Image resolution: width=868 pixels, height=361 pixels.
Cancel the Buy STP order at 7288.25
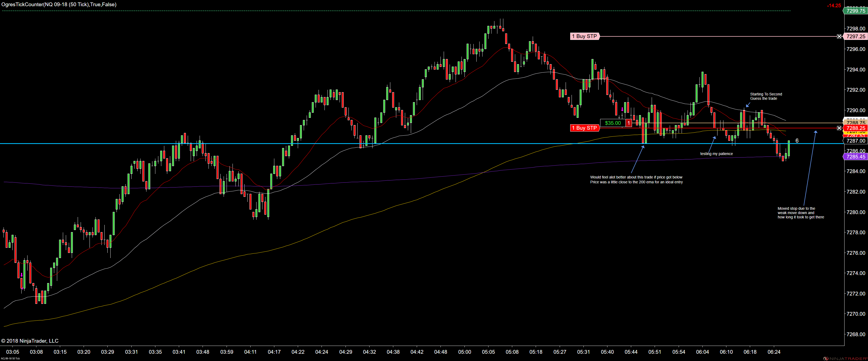(839, 128)
